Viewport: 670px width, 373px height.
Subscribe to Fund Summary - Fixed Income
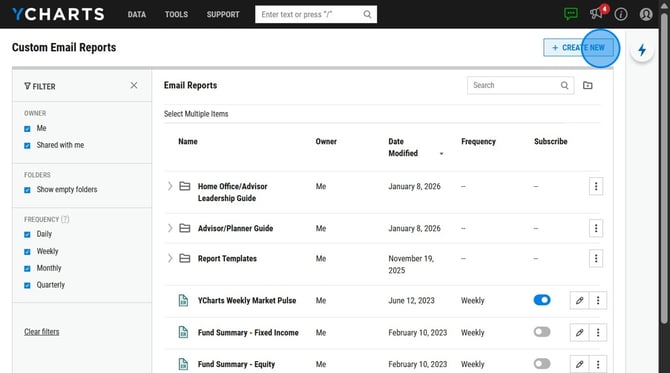[x=542, y=332]
